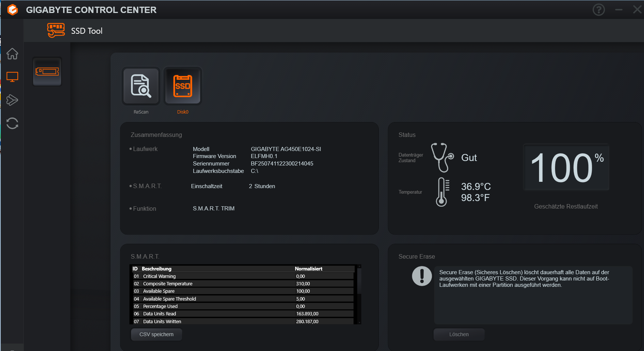
Task: Open the help question mark icon
Action: [x=599, y=10]
